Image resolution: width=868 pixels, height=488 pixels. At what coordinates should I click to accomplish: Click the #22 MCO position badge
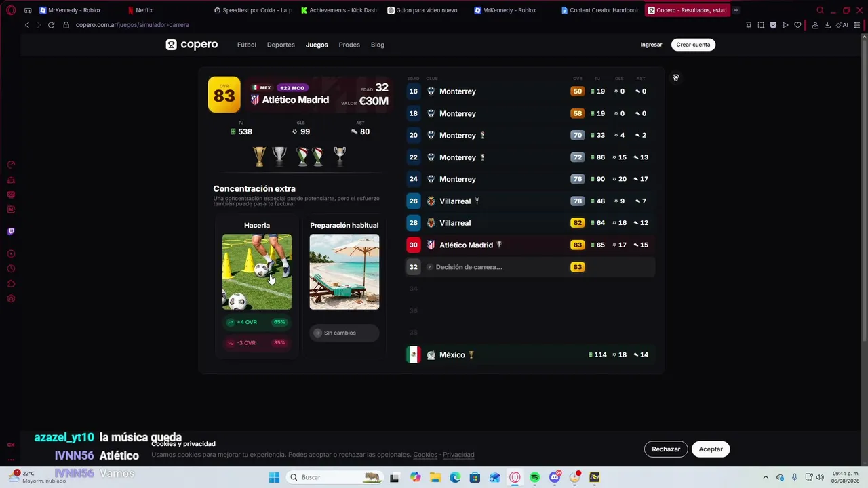[x=292, y=88]
